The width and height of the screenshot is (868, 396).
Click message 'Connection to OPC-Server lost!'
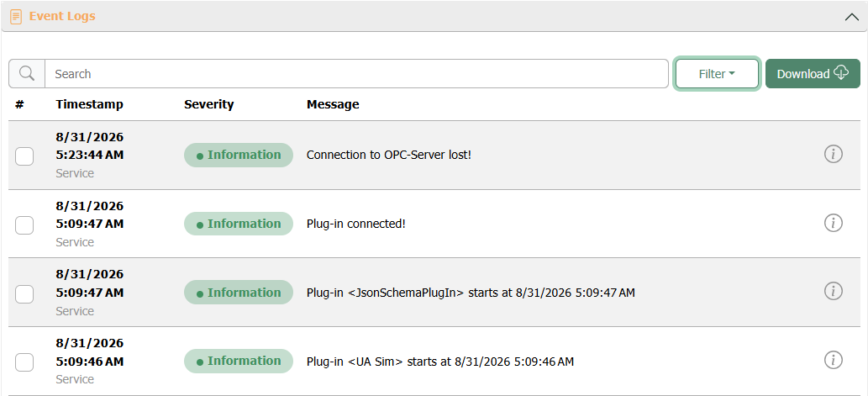[388, 155]
